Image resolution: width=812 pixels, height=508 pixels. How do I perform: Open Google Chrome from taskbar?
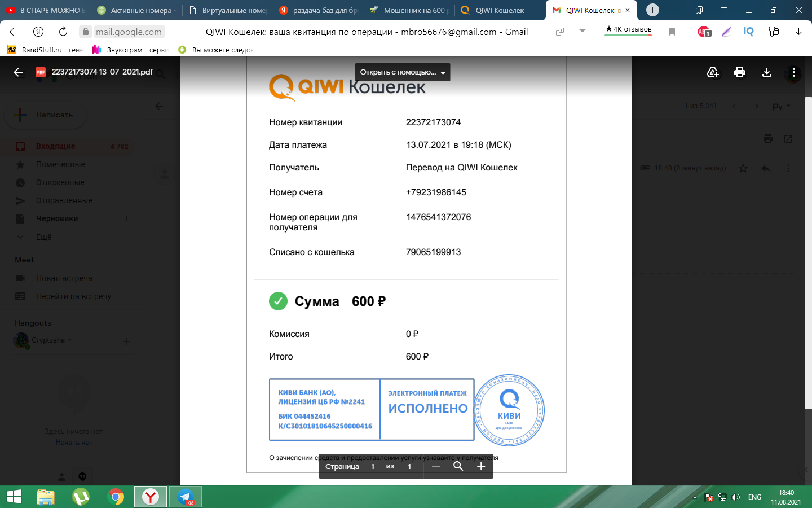116,497
